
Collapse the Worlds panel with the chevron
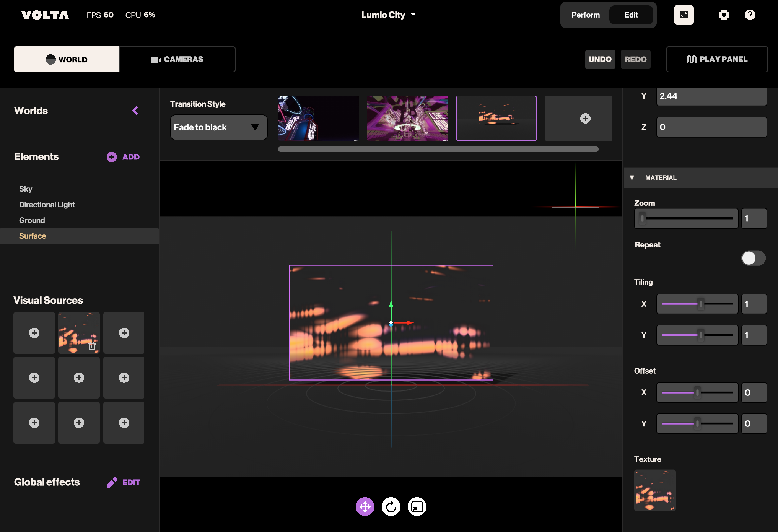[135, 111]
